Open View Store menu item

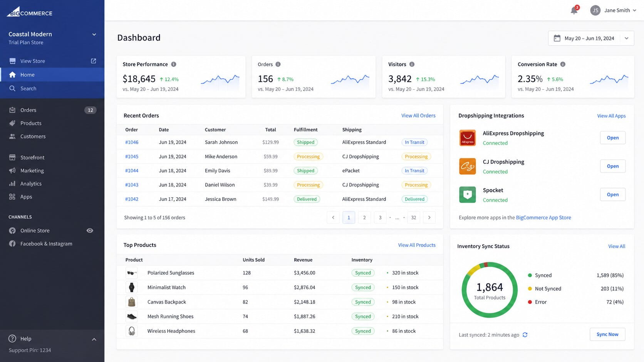pos(52,61)
